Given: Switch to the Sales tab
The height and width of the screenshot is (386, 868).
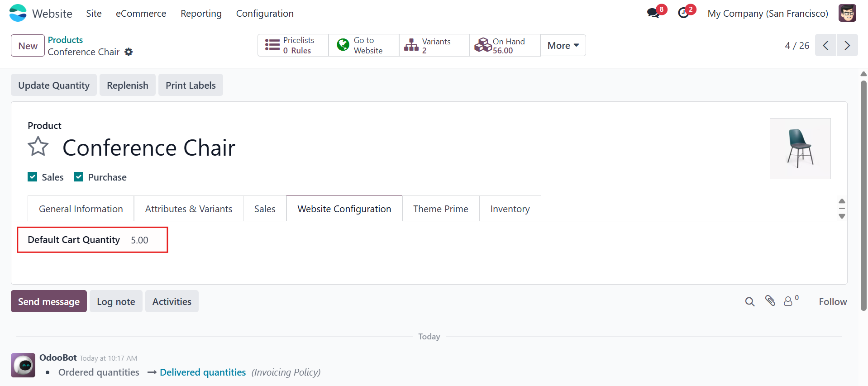Looking at the screenshot, I should 265,209.
